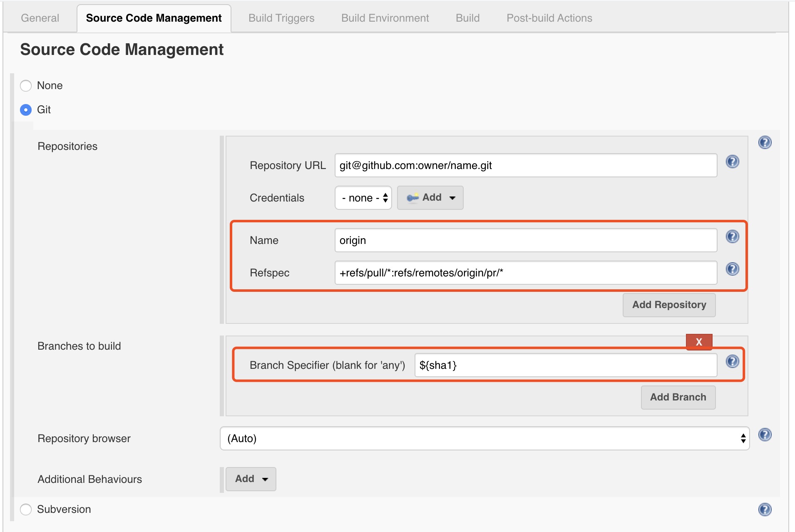Switch to the Source Code Management tab
795x532 pixels.
[x=154, y=18]
